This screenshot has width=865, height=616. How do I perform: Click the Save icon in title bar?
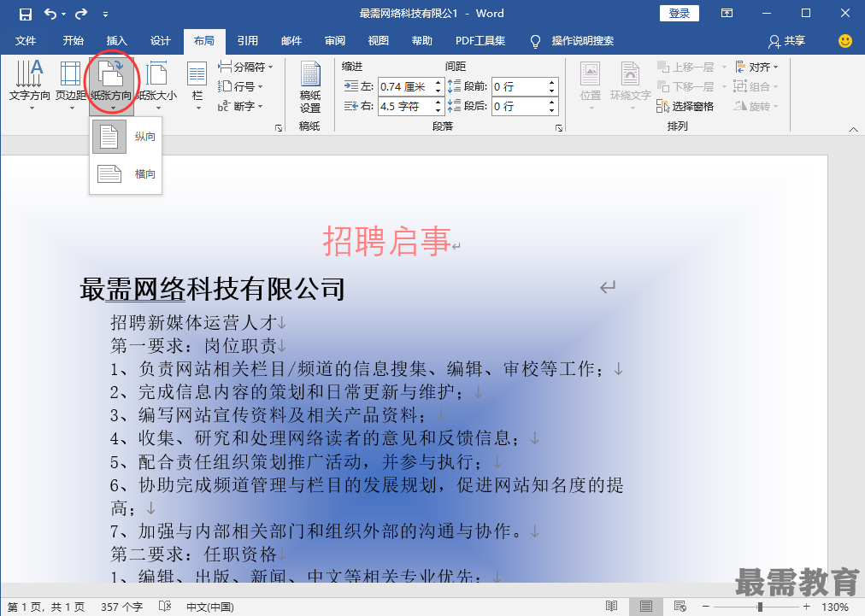click(x=26, y=14)
